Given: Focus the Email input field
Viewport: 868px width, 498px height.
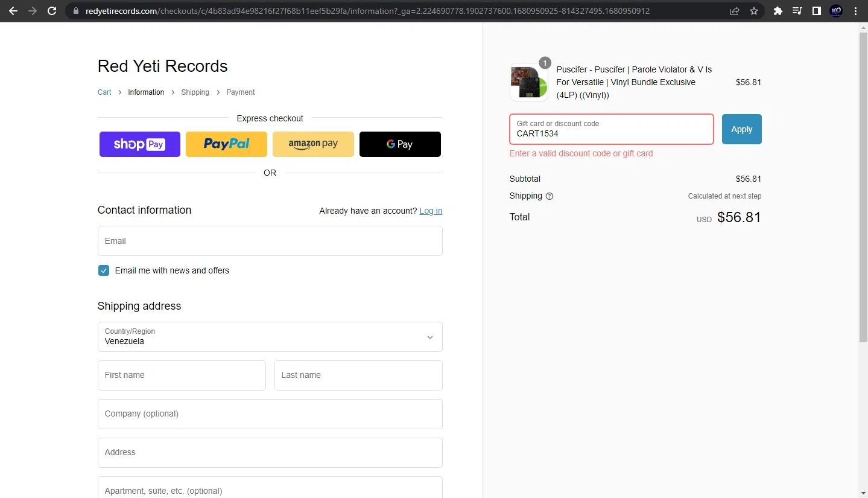Looking at the screenshot, I should (270, 241).
